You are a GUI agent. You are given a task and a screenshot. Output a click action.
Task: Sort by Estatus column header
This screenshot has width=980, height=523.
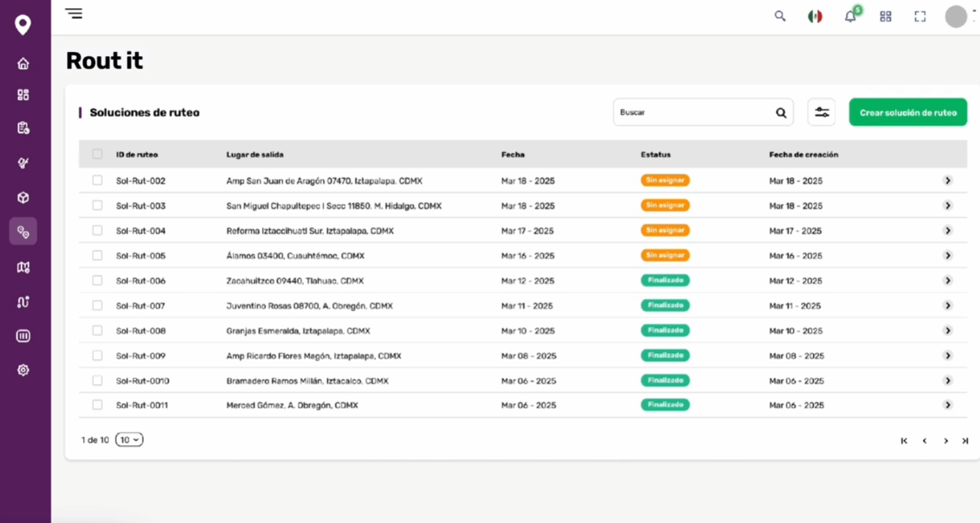pyautogui.click(x=655, y=155)
